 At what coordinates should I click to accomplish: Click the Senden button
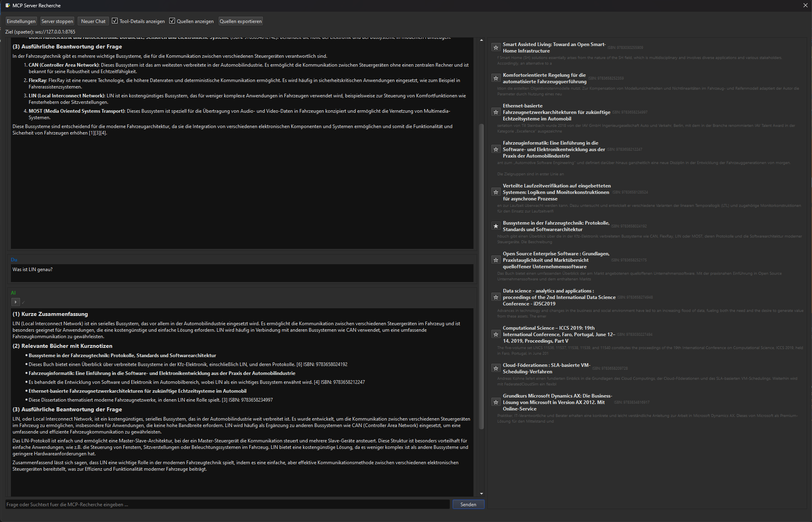coord(468,504)
